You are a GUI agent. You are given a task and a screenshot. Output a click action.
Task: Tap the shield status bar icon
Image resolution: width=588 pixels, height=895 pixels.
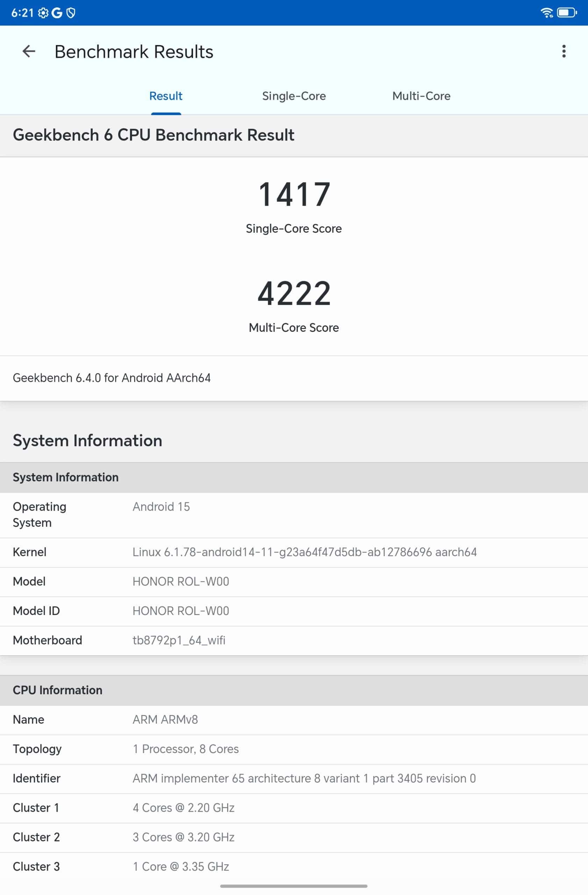[71, 13]
